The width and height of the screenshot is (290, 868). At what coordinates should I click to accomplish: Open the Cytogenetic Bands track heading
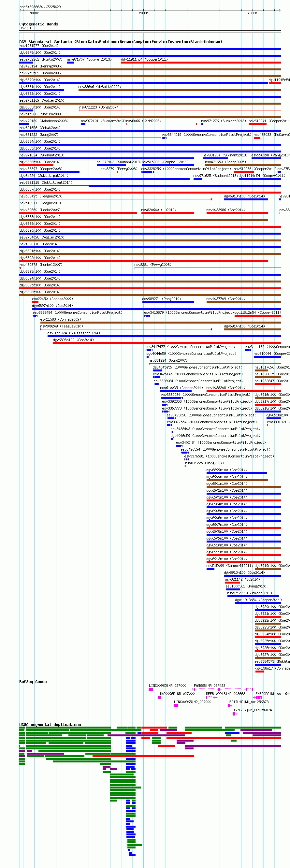click(39, 24)
